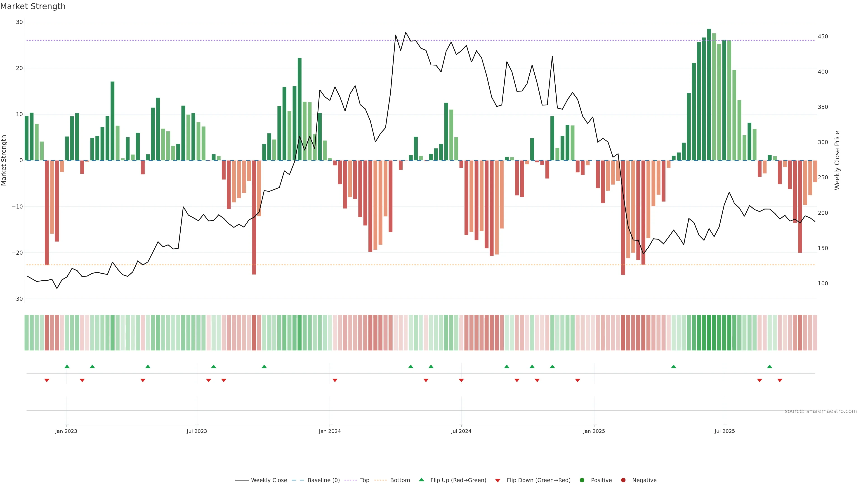The width and height of the screenshot is (868, 488).
Task: Click the rightmost green flip-up triangle marker
Action: (770, 366)
